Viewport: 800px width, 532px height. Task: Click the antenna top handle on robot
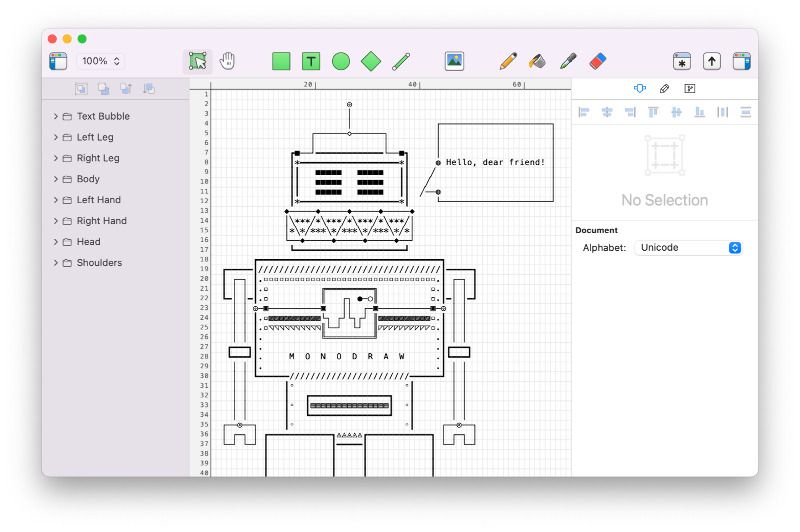(349, 105)
